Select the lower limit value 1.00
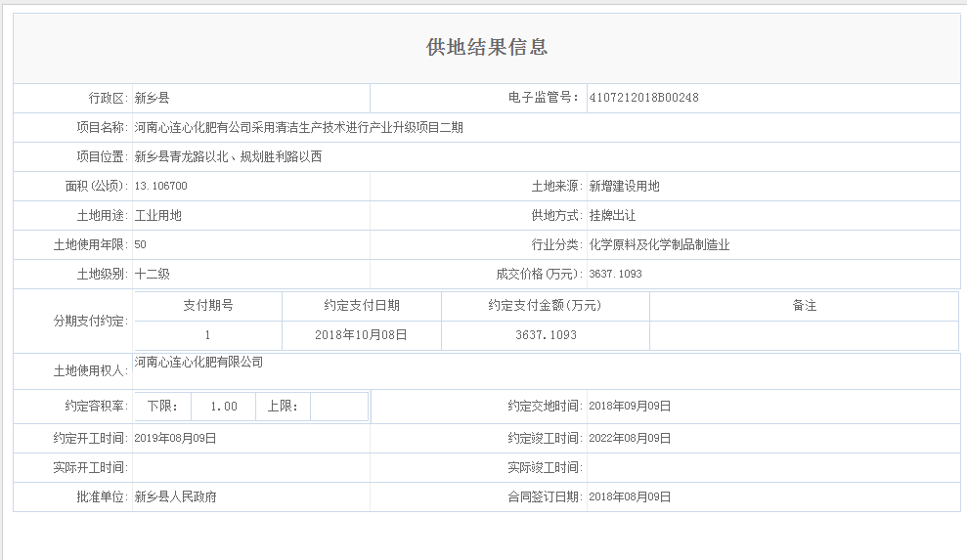The image size is (967, 560). point(223,407)
